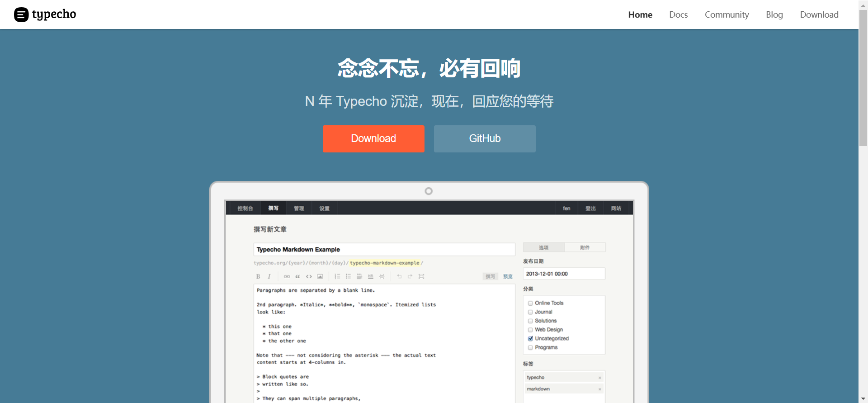Click the redo icon in editor toolbar
Image resolution: width=868 pixels, height=403 pixels.
pos(410,276)
